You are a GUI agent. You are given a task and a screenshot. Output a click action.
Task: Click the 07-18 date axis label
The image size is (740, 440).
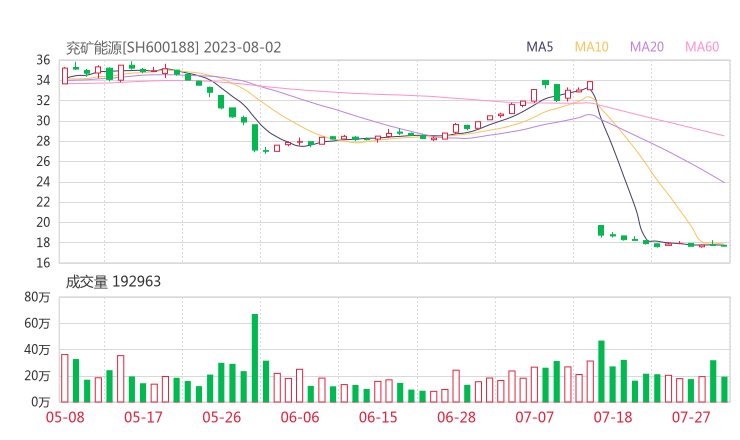(x=613, y=417)
